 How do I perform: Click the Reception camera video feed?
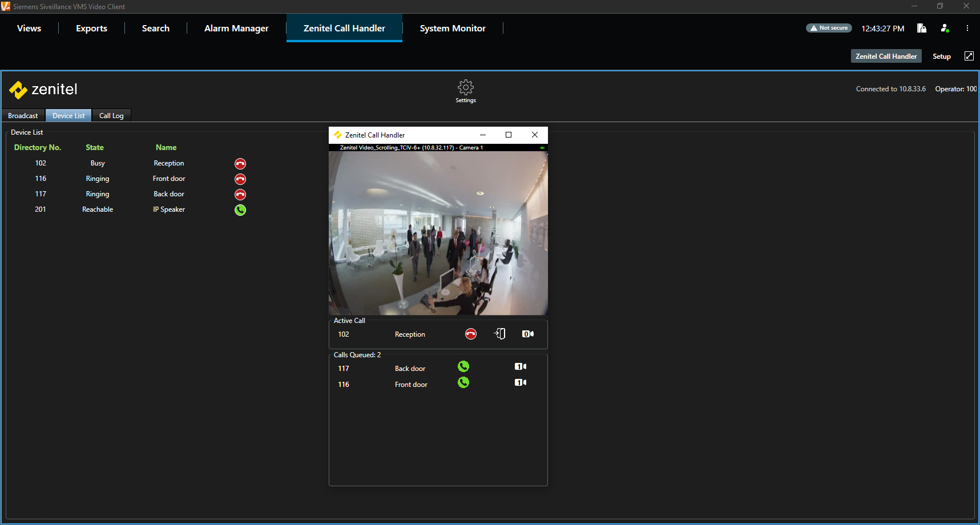click(438, 233)
